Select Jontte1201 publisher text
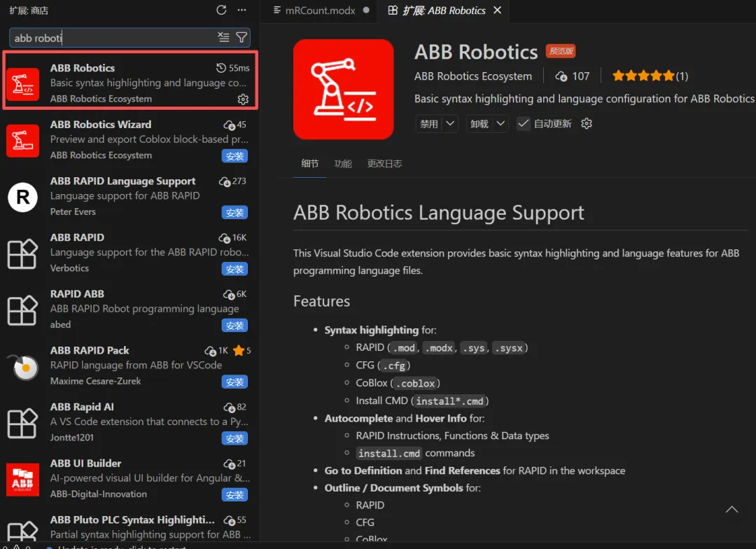This screenshot has height=549, width=756. 72,438
